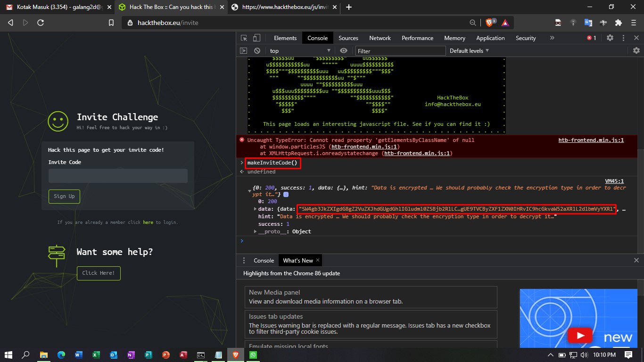Switch to the Performance tab
The height and width of the screenshot is (362, 644).
[x=418, y=38]
